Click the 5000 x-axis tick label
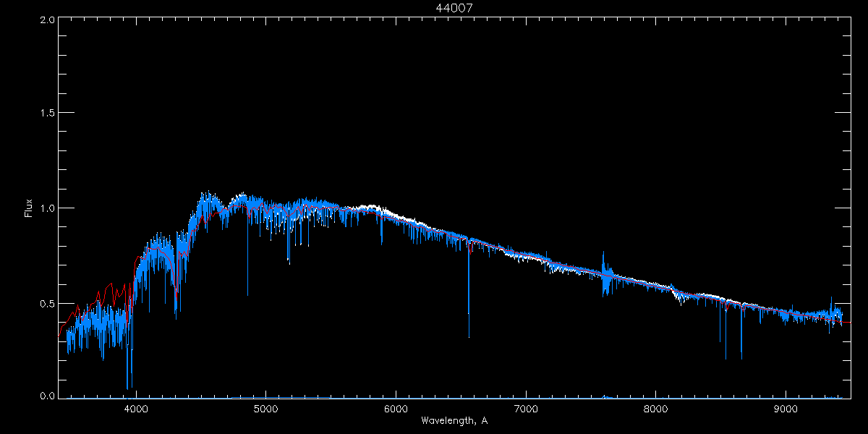The image size is (868, 434). tap(266, 409)
